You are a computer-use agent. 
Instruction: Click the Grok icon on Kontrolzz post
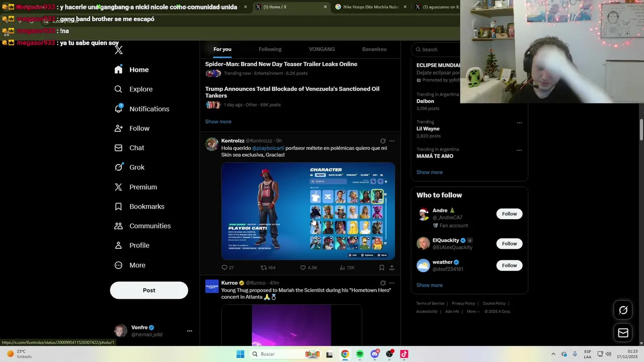pyautogui.click(x=383, y=141)
